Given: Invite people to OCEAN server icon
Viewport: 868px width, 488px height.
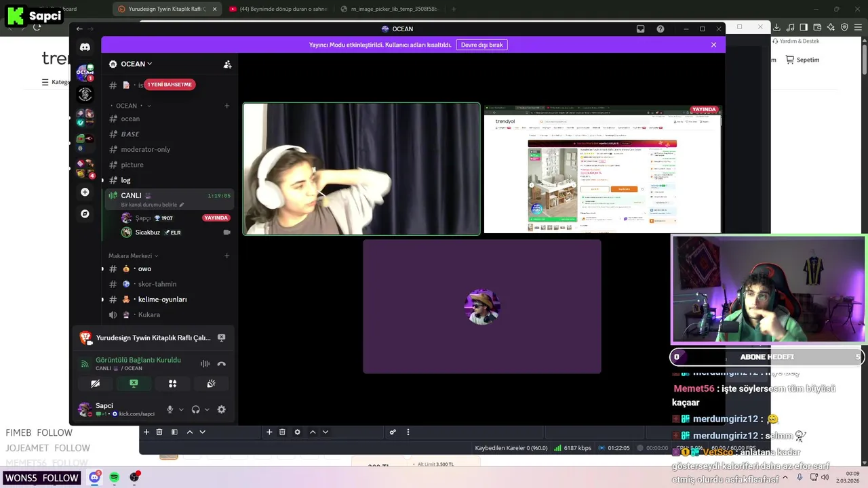Looking at the screenshot, I should coord(227,64).
